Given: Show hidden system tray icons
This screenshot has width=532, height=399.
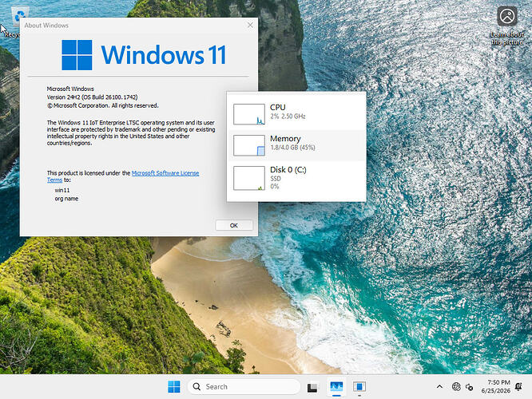Looking at the screenshot, I should click(439, 386).
